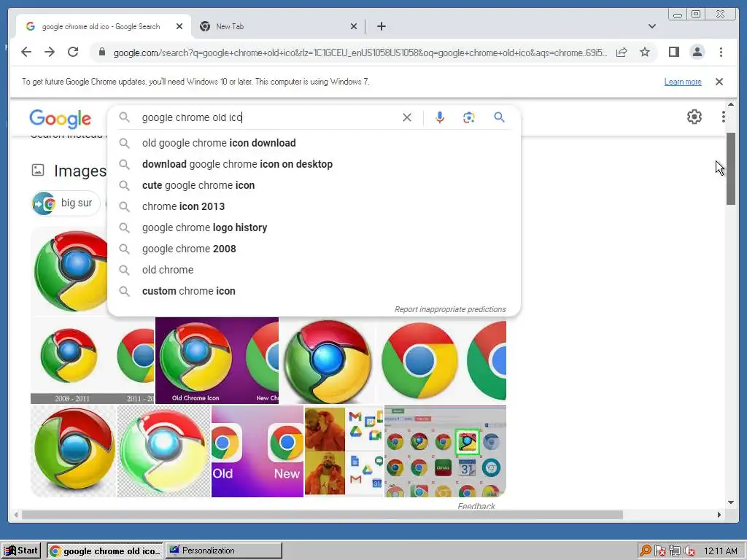Open the Chrome three-dot menu

click(x=721, y=52)
